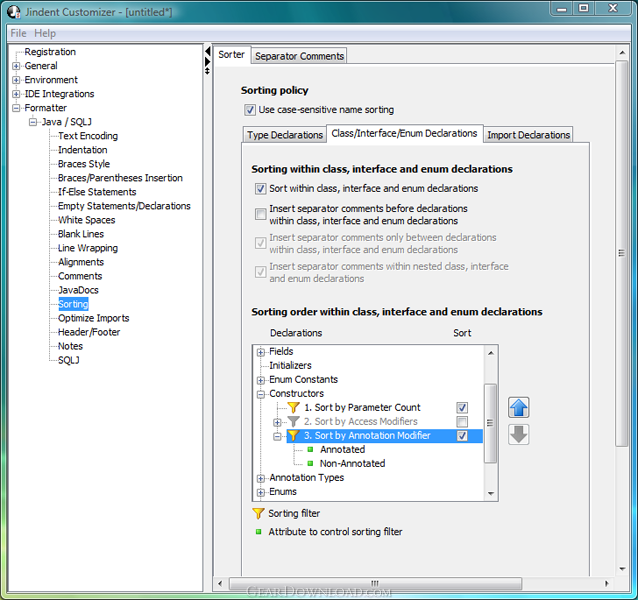Expand the Fields declarations node
The height and width of the screenshot is (600, 638).
pyautogui.click(x=260, y=352)
